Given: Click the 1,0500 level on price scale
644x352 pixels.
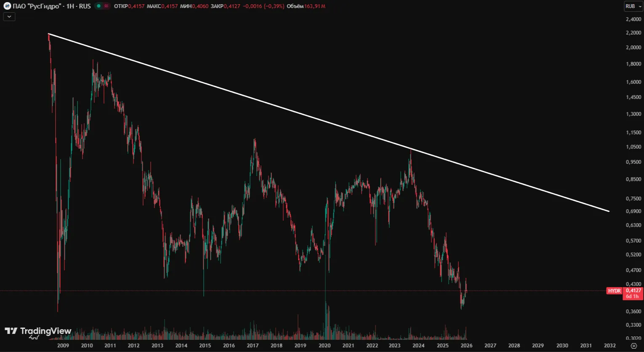Looking at the screenshot, I should coord(633,147).
